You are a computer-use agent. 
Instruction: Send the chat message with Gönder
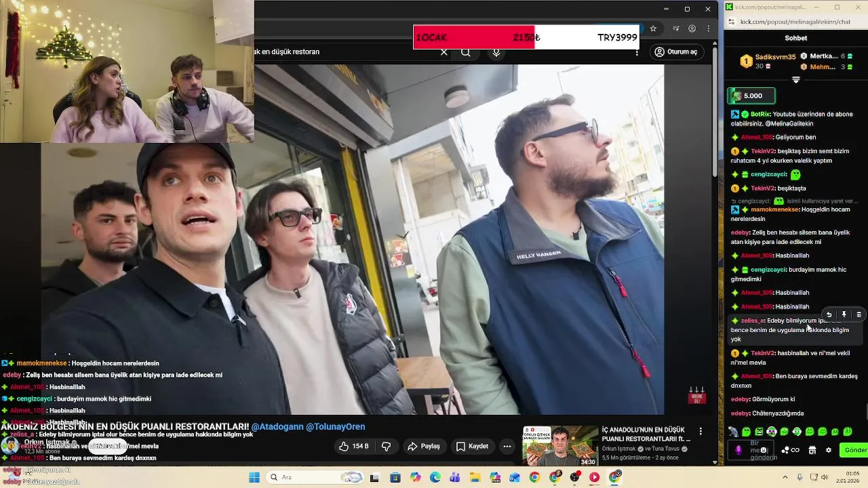tap(854, 450)
